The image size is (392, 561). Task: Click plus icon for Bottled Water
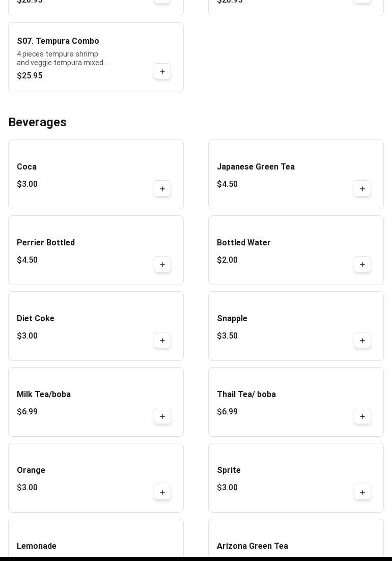coord(362,265)
